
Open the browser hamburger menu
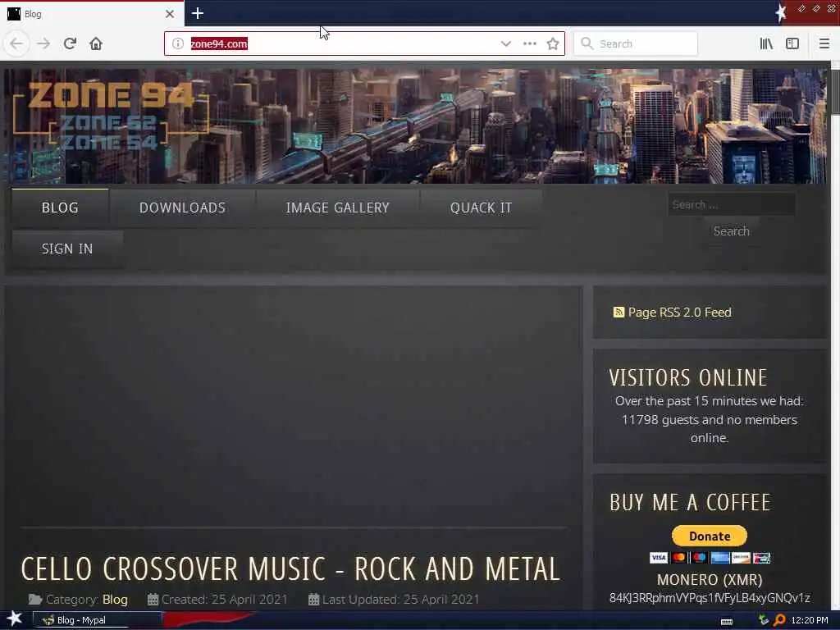pyautogui.click(x=824, y=44)
